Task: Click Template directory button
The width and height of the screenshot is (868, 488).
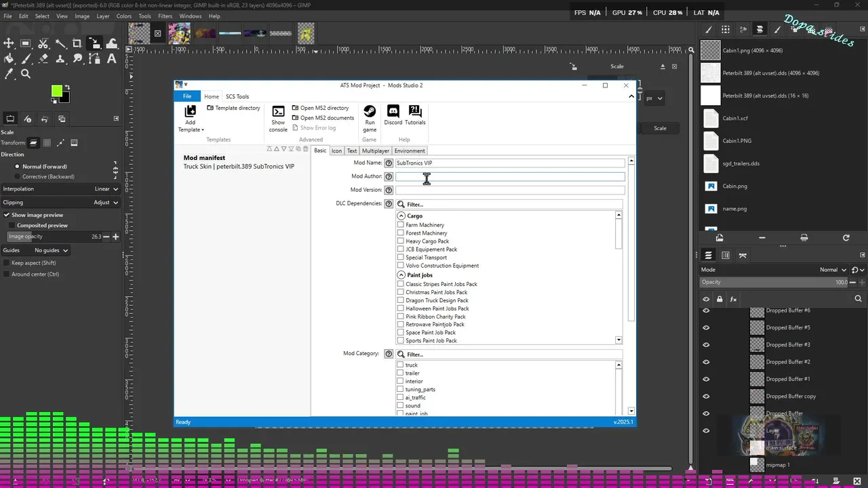Action: pyautogui.click(x=234, y=108)
